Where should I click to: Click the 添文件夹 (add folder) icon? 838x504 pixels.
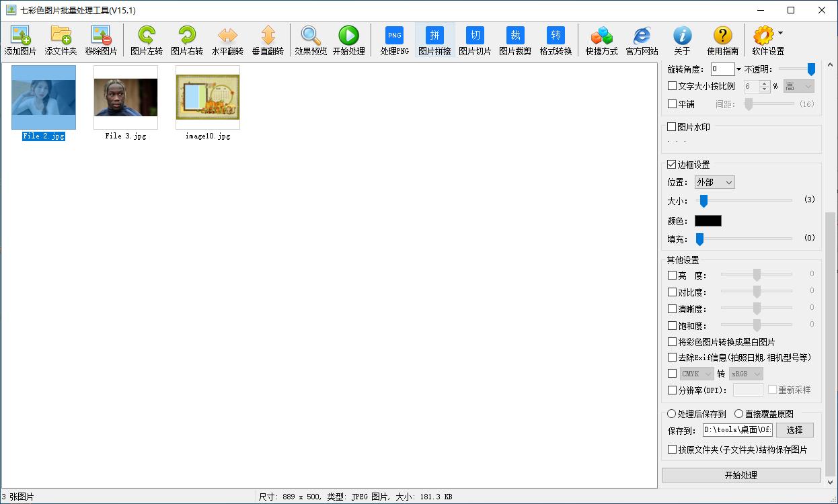(x=61, y=36)
